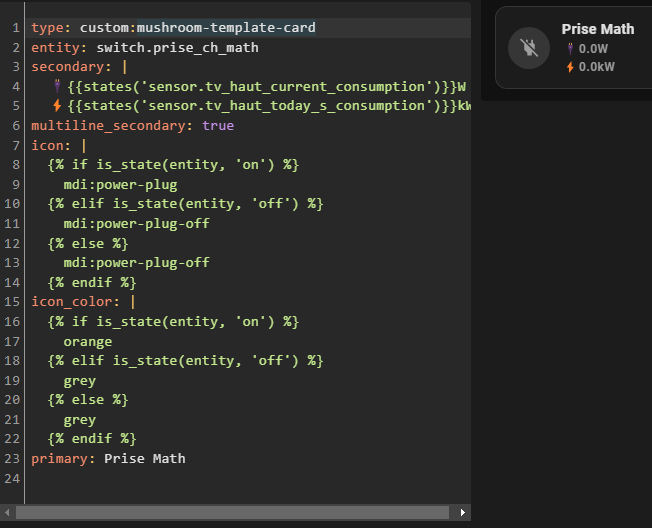Click line number 1 in the gutter
Screen dimensions: 652x528
click(16, 28)
